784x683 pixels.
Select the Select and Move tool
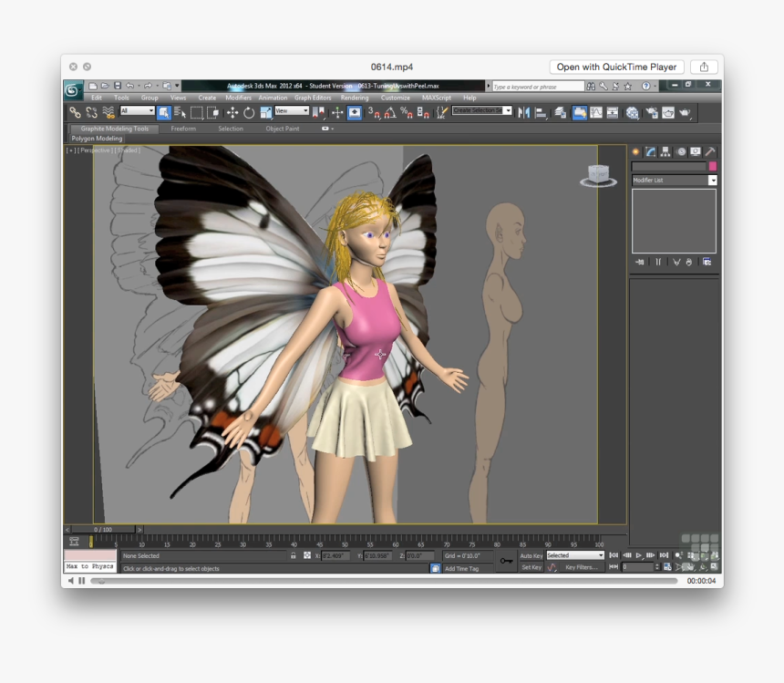[x=234, y=112]
